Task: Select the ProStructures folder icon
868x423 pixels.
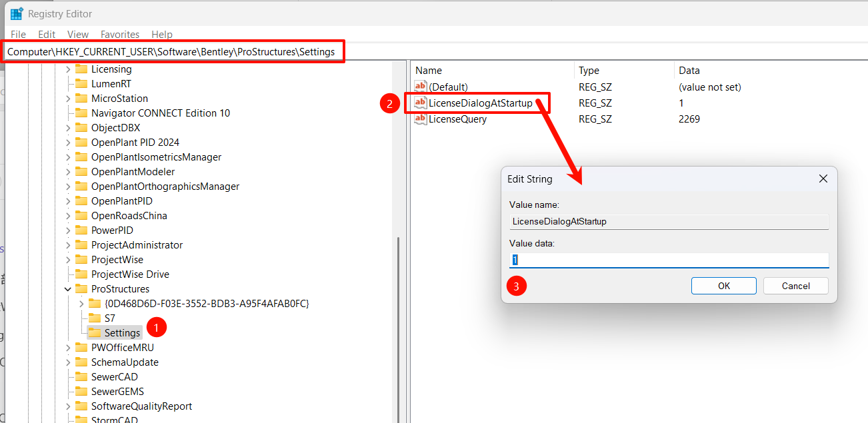Action: point(81,289)
